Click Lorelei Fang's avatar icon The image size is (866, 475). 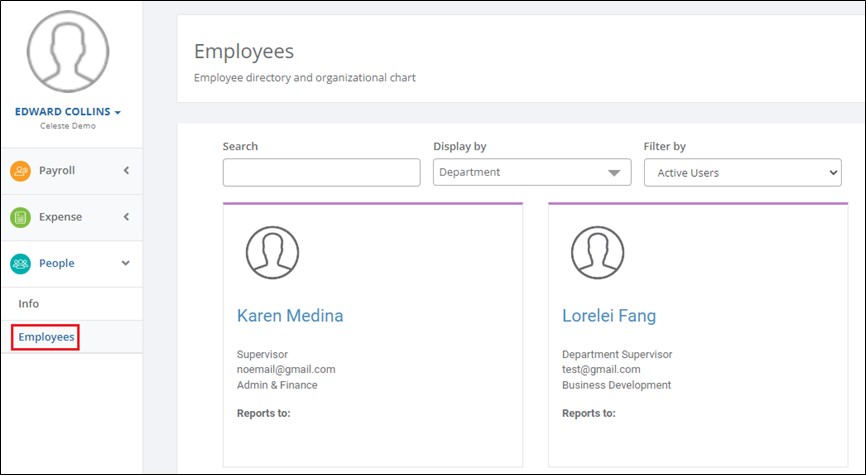click(x=598, y=252)
